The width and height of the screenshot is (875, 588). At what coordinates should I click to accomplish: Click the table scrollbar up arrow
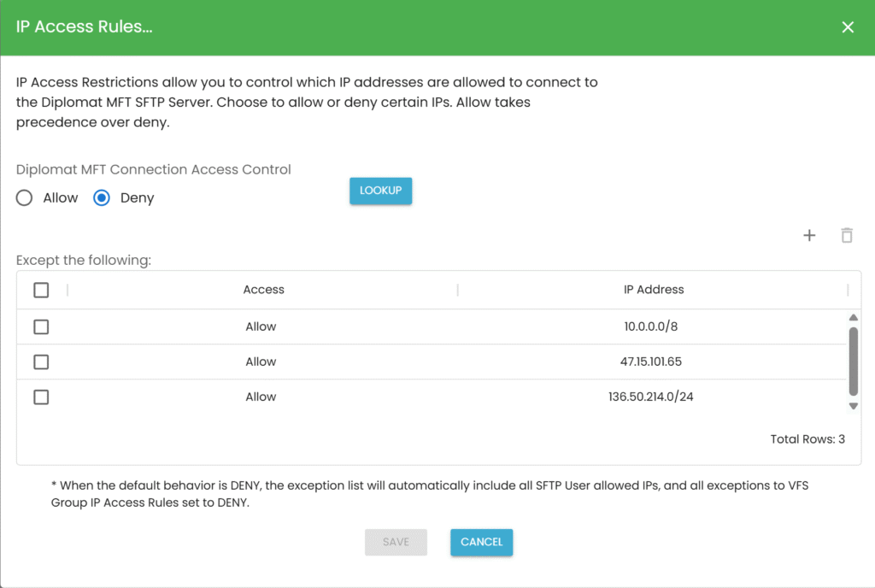853,318
